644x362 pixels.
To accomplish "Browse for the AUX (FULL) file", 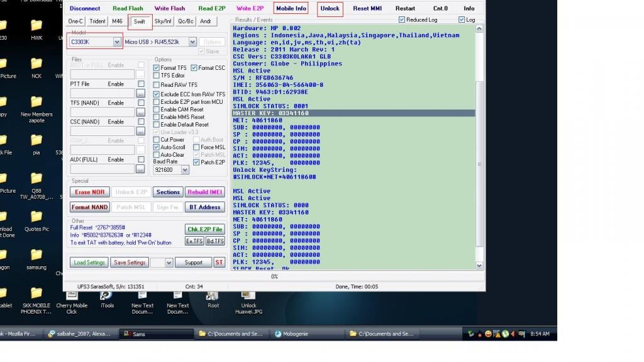I will 140,169.
